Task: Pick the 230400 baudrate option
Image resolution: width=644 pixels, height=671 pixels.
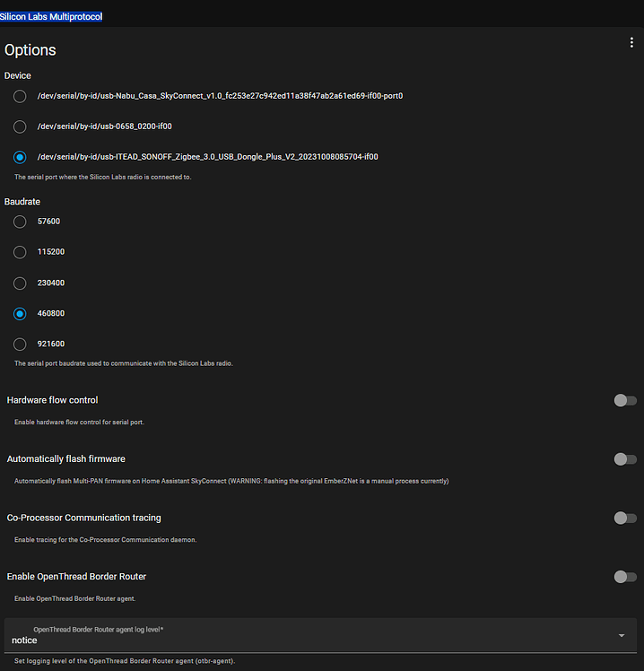Action: click(20, 283)
